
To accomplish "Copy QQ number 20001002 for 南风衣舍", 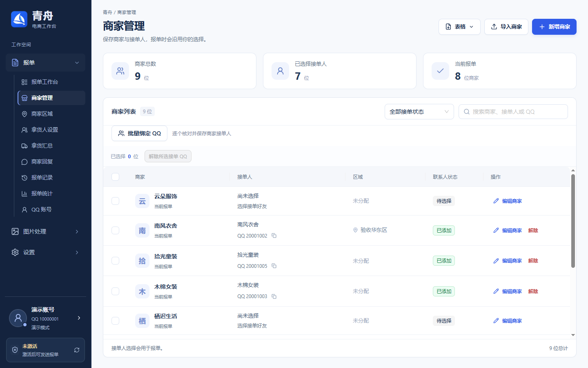I will [x=274, y=236].
